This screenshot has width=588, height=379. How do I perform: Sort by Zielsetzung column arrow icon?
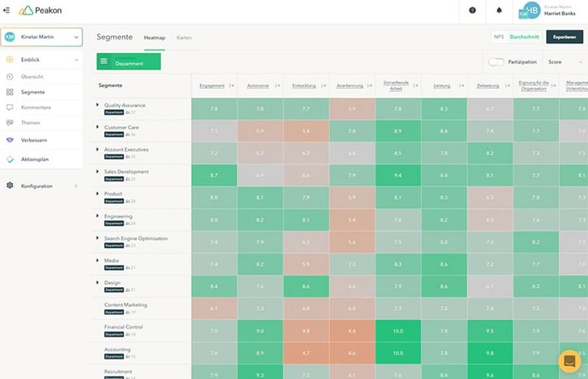[x=508, y=86]
